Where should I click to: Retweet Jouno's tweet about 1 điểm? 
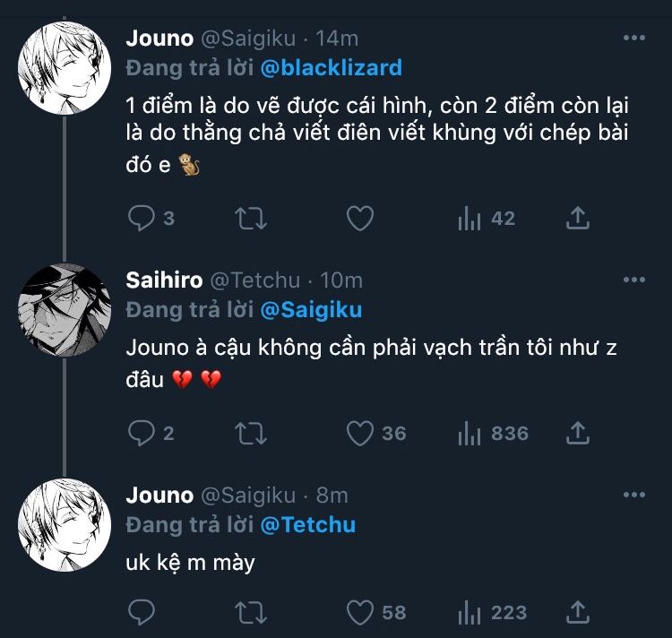pyautogui.click(x=251, y=218)
